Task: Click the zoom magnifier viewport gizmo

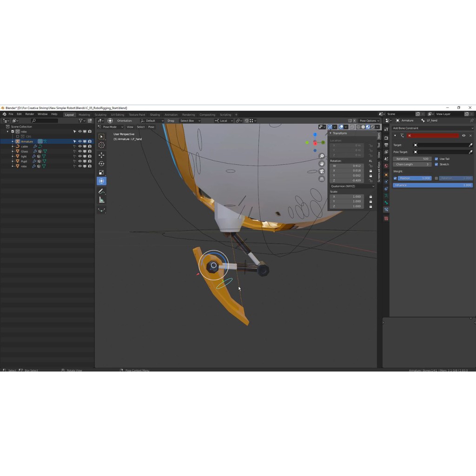Action: [x=322, y=156]
